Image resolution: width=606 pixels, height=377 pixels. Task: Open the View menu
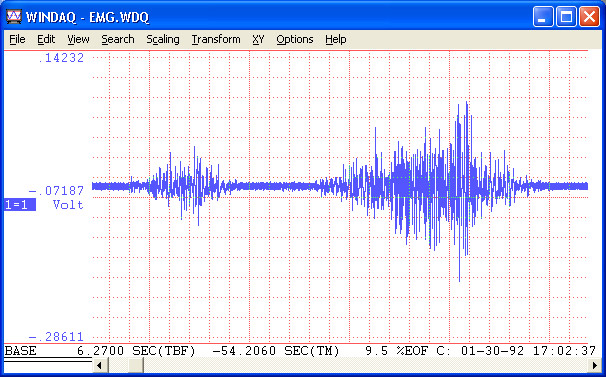pos(78,39)
